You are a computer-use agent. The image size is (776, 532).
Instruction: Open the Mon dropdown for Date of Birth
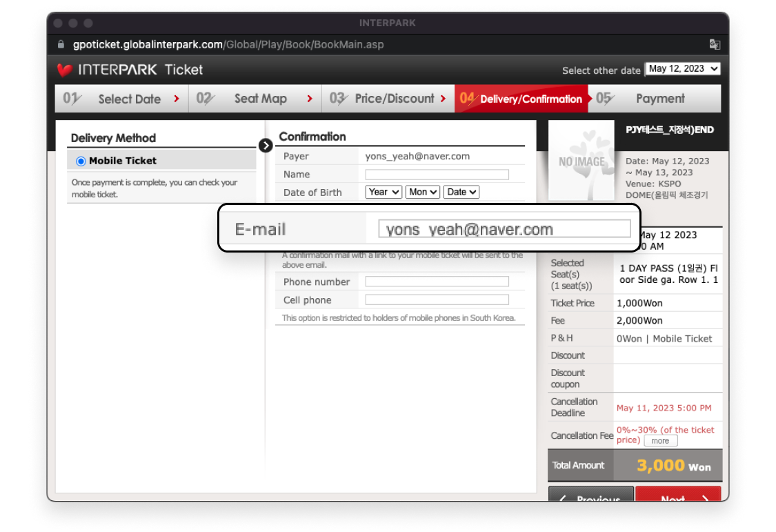point(423,192)
